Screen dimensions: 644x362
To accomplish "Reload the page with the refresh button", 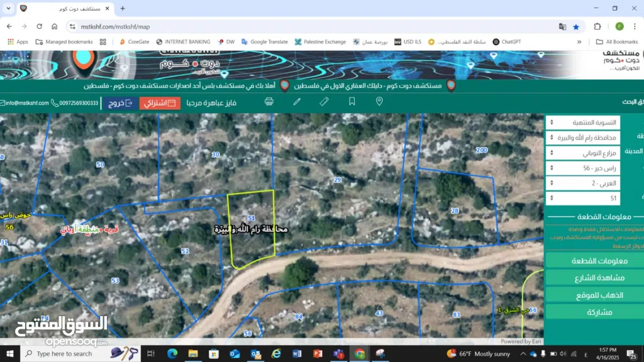I will click(40, 26).
